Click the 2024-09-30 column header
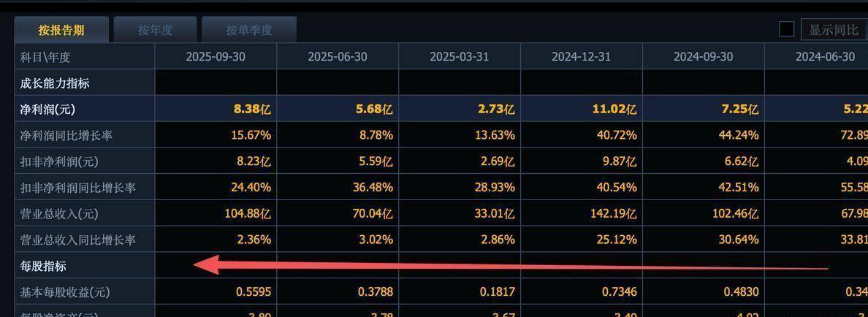This screenshot has height=317, width=868. [x=703, y=57]
